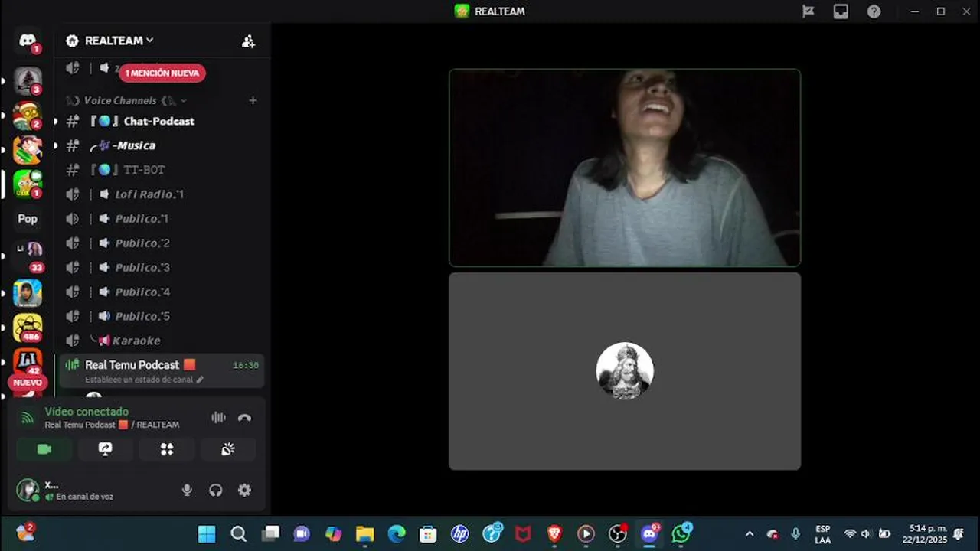Open the server with 486 badge
980x551 pixels.
coord(28,328)
